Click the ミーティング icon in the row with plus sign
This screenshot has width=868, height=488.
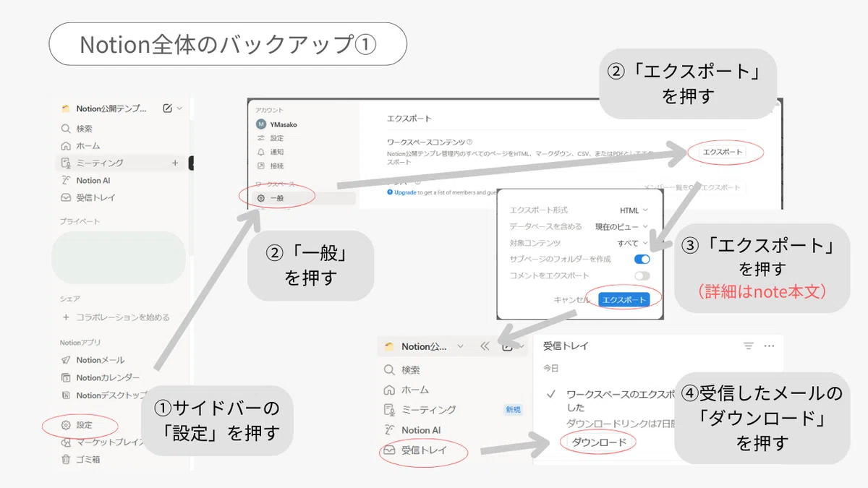pyautogui.click(x=65, y=163)
